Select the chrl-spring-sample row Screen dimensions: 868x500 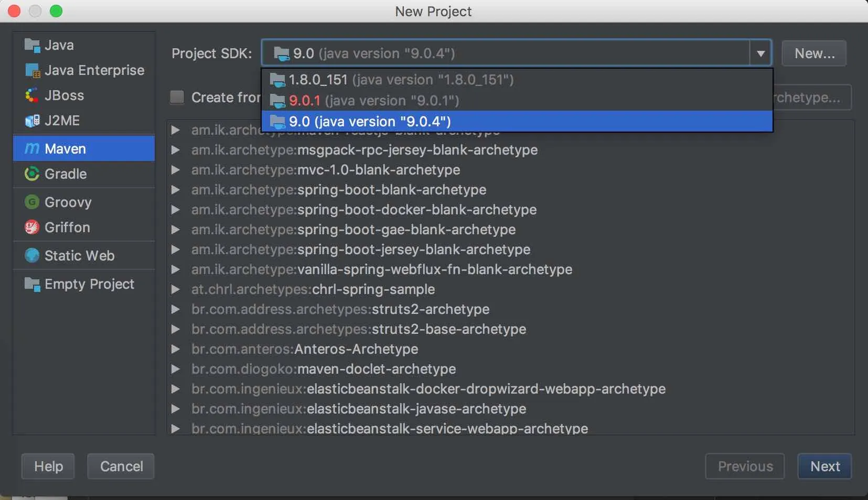pos(511,289)
